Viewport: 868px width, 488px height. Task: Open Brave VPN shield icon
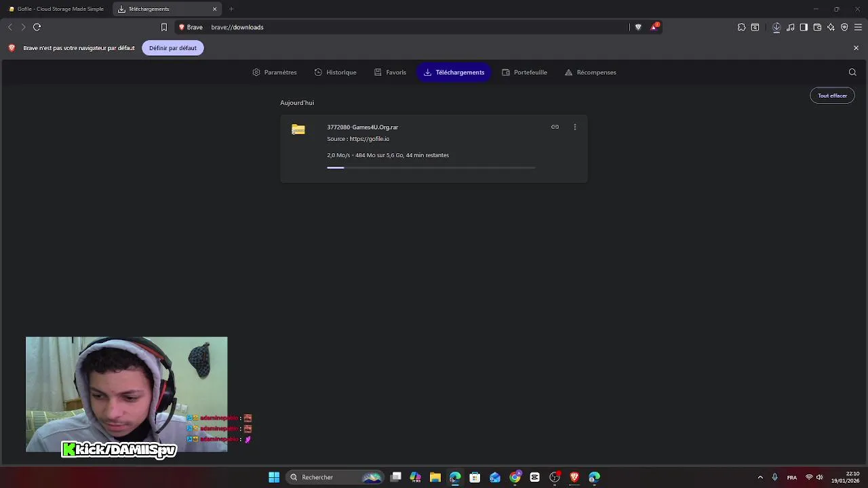point(844,27)
